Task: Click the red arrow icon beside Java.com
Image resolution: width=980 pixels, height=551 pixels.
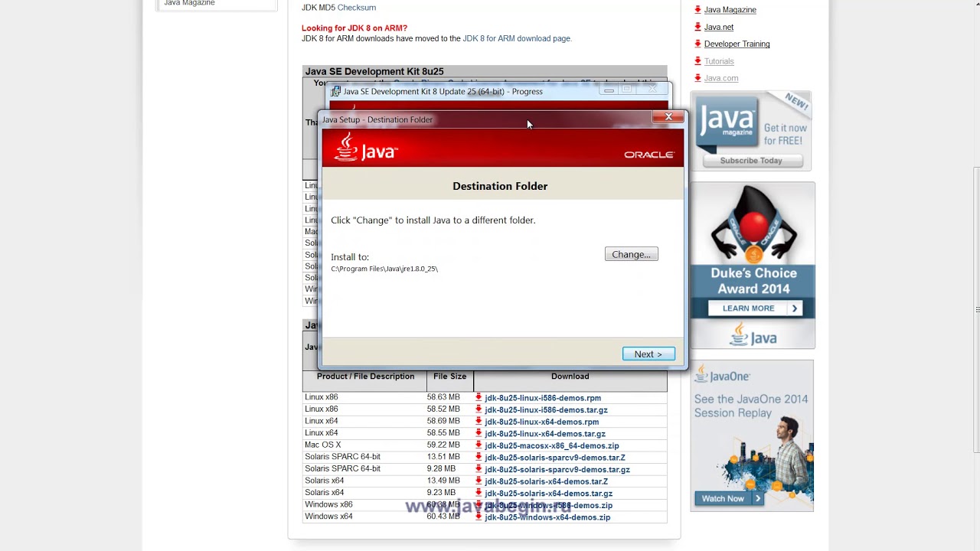Action: coord(697,78)
